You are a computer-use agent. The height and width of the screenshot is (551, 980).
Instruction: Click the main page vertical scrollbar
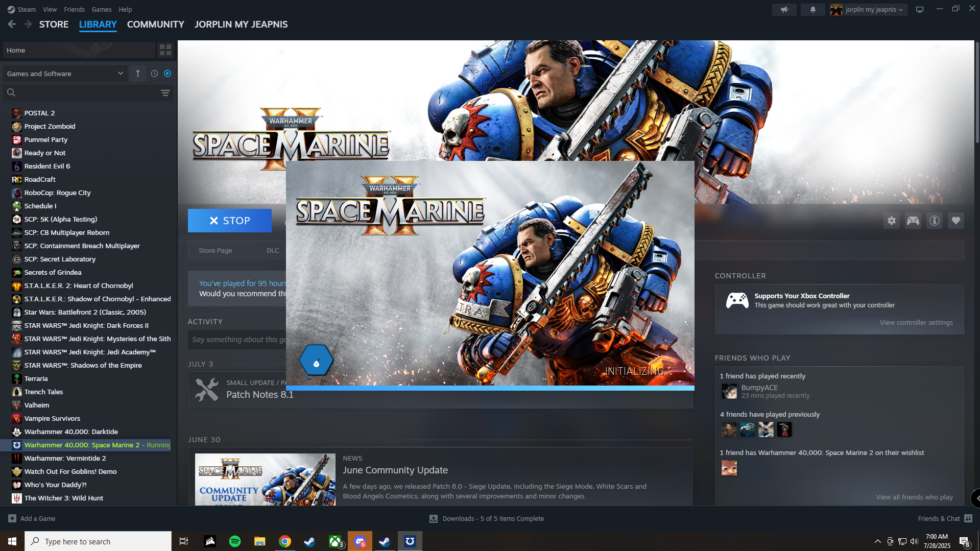(976, 92)
